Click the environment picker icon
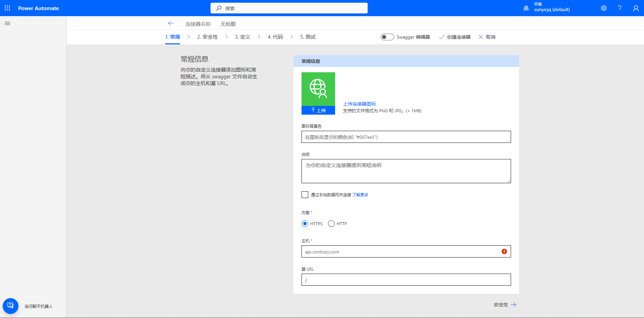 526,8
